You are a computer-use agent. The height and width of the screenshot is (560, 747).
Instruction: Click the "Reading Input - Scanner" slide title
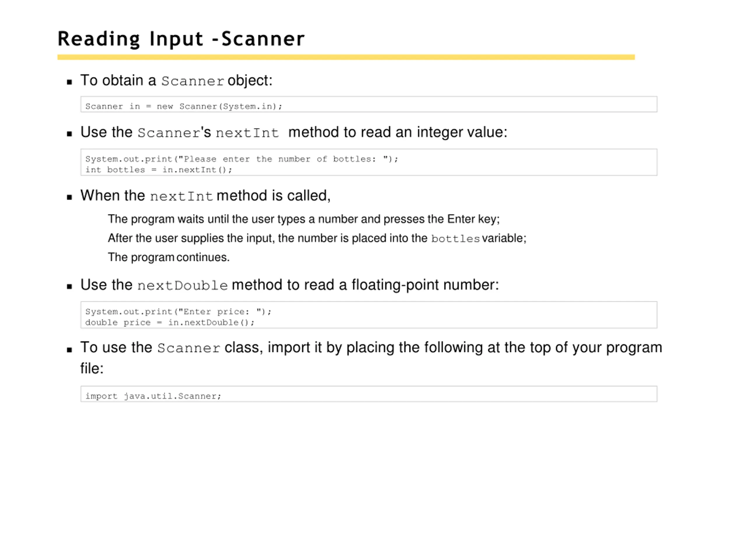click(x=181, y=39)
